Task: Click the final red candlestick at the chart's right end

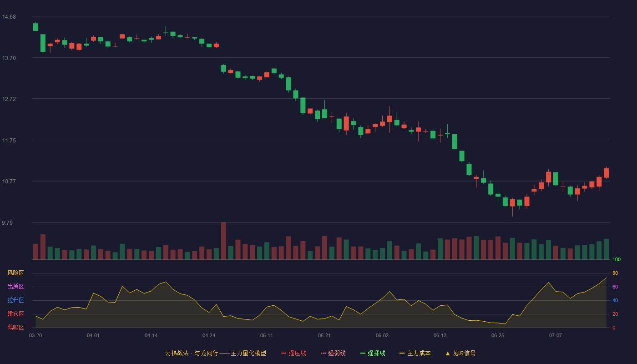Action: [x=606, y=173]
